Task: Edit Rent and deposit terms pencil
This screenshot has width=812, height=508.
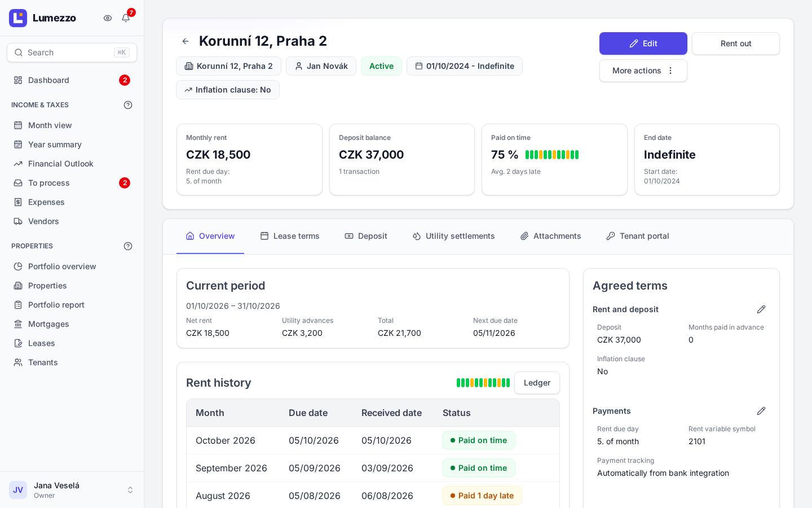Action: click(761, 309)
